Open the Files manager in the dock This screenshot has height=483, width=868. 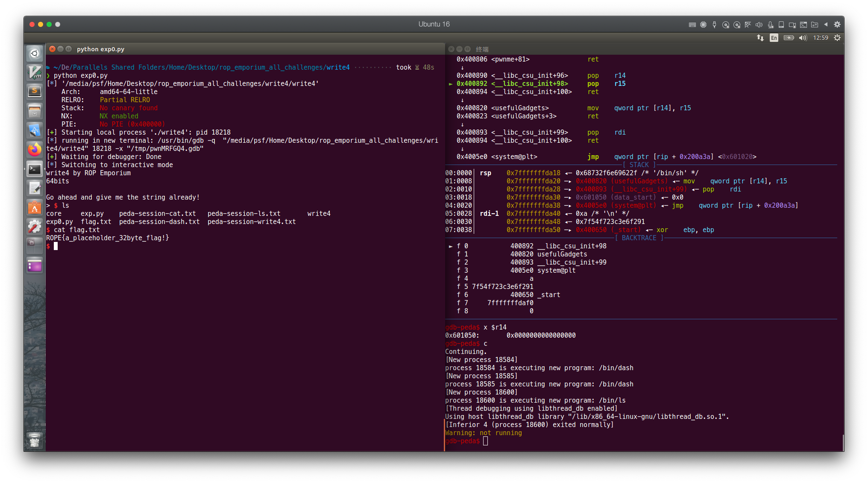click(35, 111)
